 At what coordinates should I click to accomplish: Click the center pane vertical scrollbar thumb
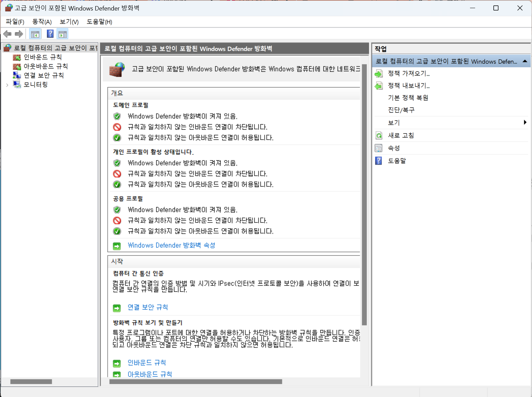click(x=364, y=195)
